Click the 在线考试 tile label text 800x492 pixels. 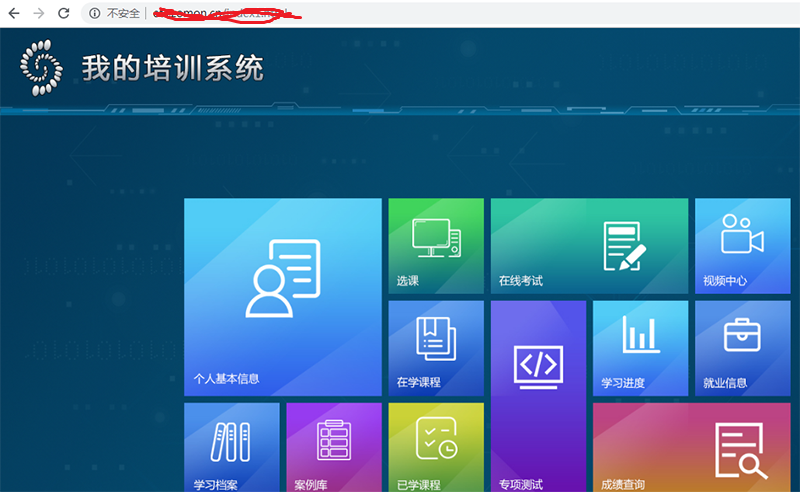(x=520, y=281)
